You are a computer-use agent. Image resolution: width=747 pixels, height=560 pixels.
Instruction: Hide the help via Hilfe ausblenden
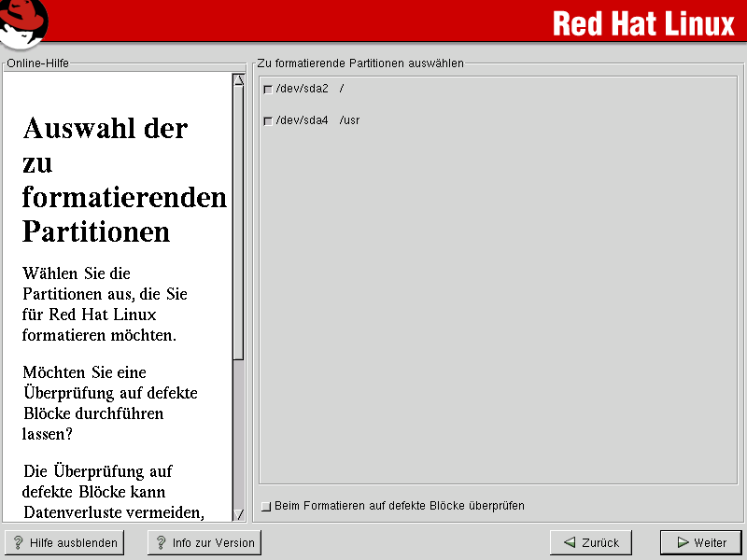tap(64, 542)
